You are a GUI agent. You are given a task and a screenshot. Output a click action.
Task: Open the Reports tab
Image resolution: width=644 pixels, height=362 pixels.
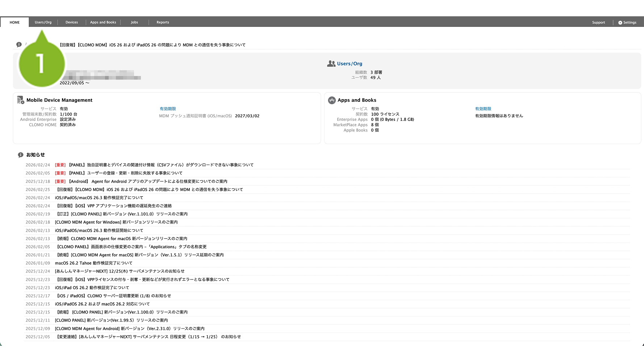click(163, 22)
